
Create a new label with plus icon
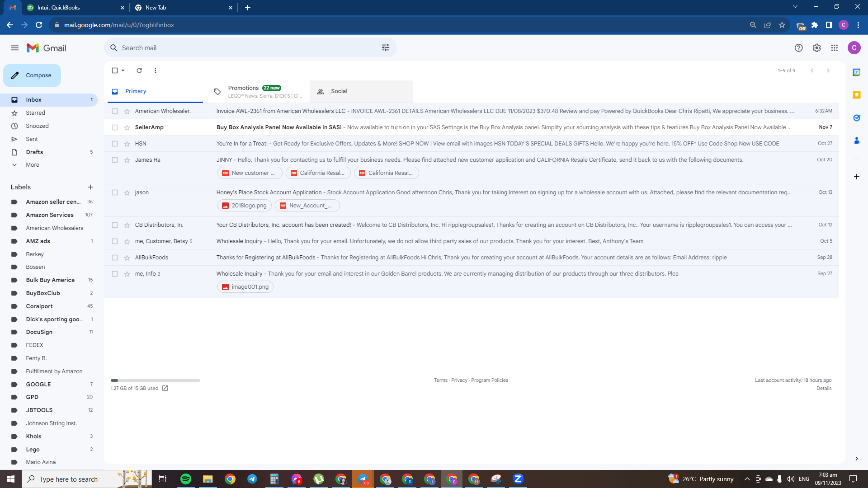point(90,187)
